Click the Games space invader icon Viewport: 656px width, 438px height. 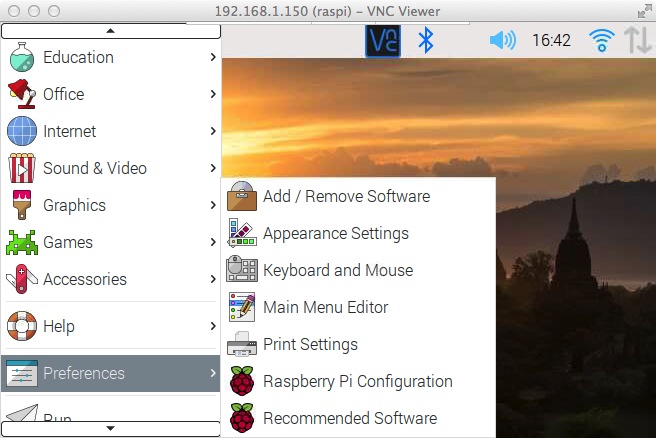22,242
